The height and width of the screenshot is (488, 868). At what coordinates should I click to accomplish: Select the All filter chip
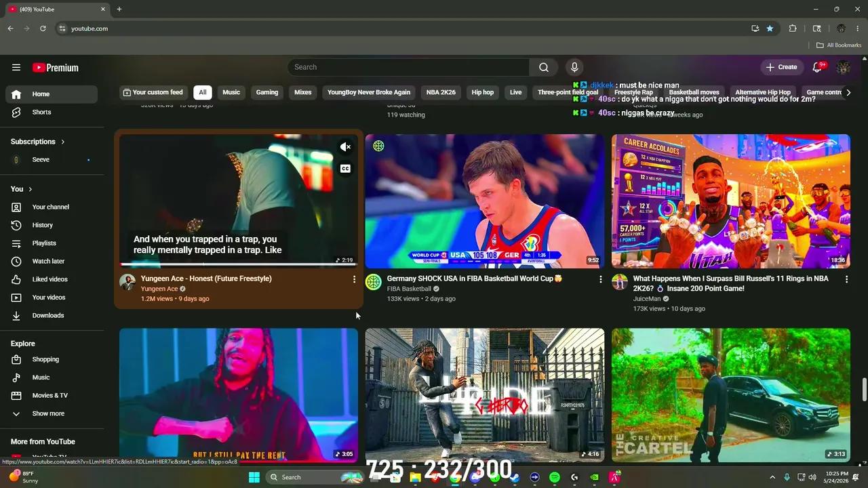202,92
